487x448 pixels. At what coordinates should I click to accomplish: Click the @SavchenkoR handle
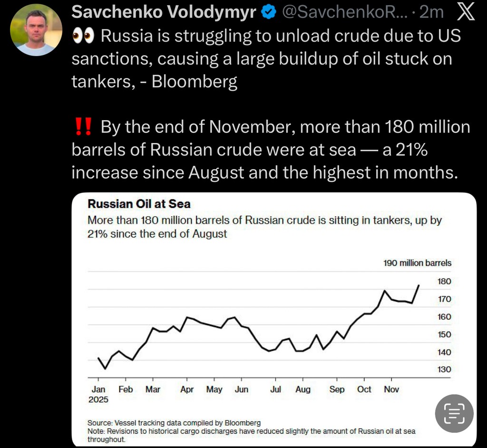(x=342, y=13)
